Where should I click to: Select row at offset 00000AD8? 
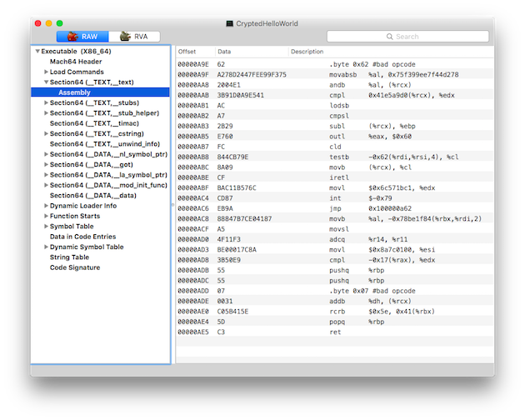[x=335, y=260]
